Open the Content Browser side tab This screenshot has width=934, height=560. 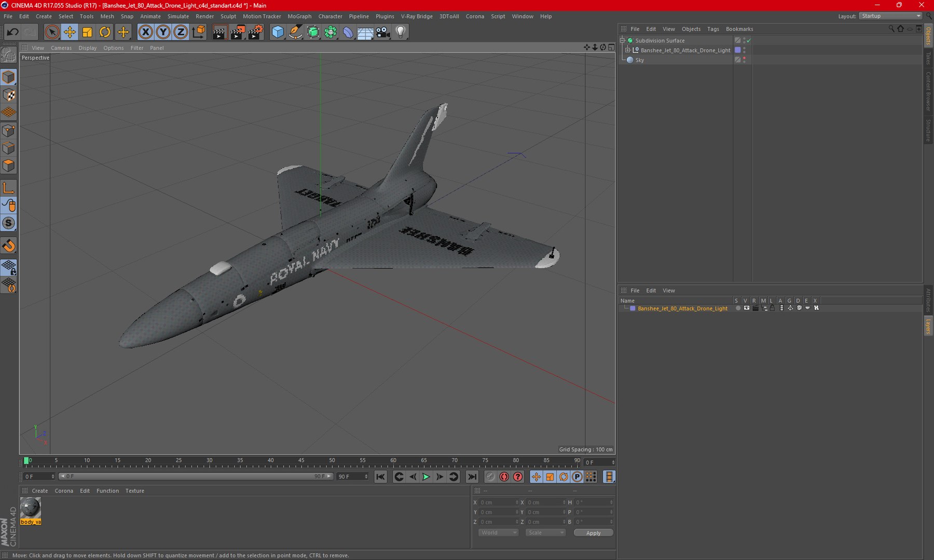(x=928, y=91)
